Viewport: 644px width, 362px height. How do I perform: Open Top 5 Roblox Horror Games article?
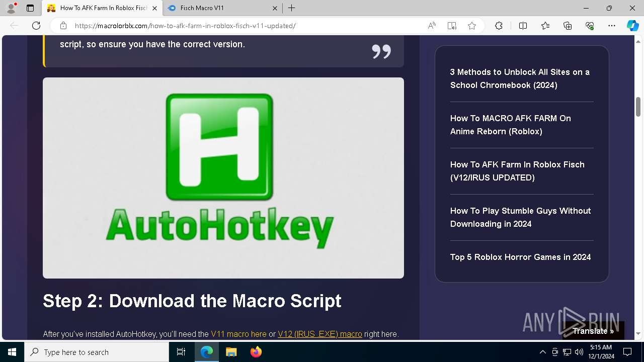(521, 257)
